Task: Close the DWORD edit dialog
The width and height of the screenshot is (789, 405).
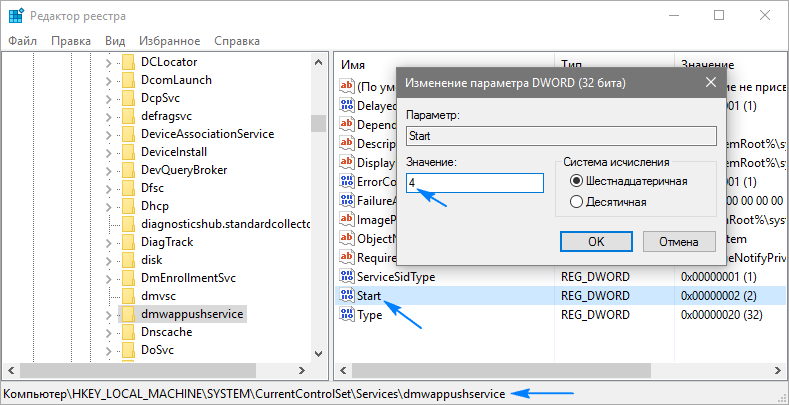Action: tap(711, 83)
